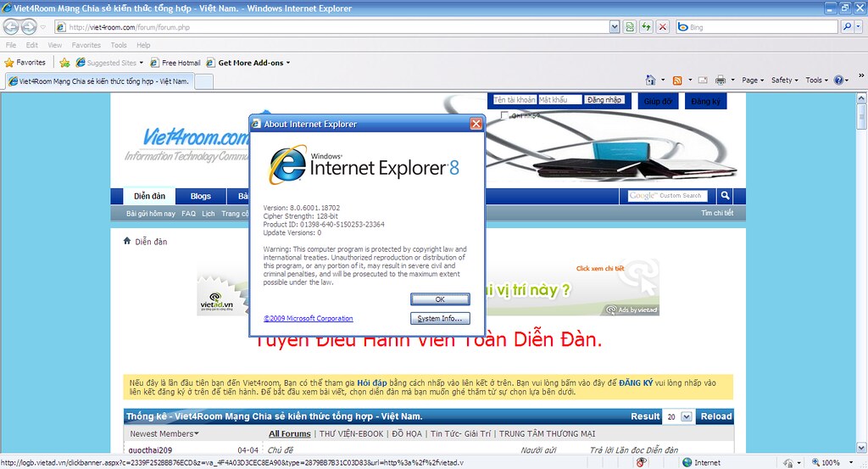Expand the address bar history dropdown

(615, 26)
